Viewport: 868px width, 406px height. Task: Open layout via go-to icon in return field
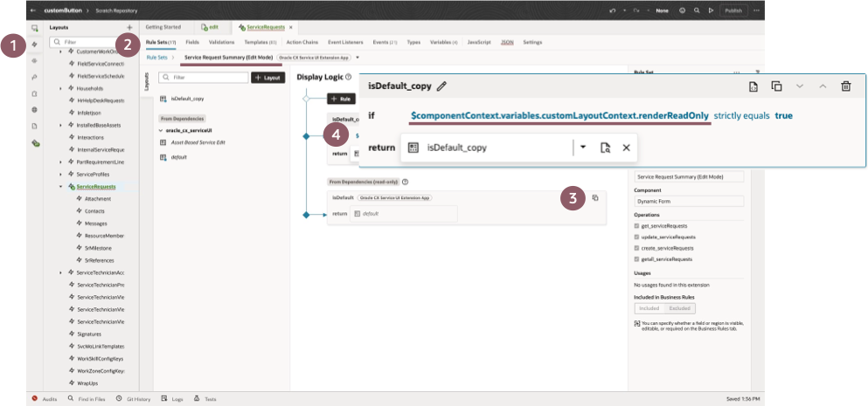pyautogui.click(x=605, y=148)
